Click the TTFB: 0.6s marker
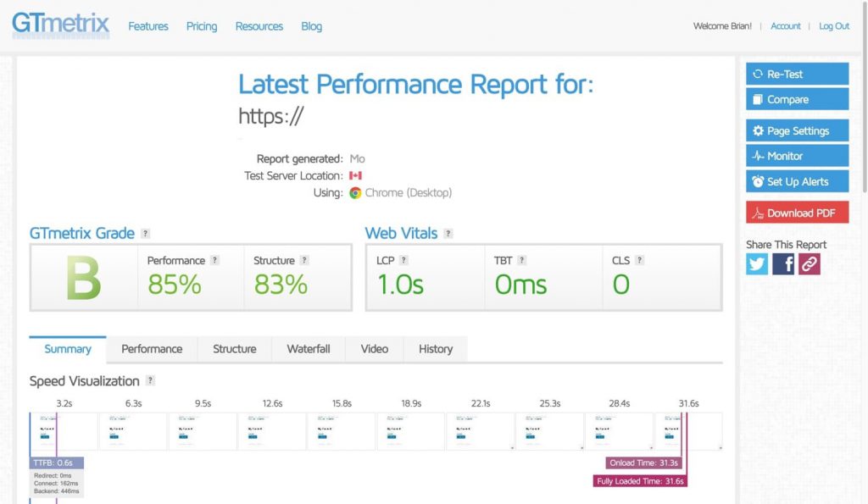This screenshot has width=868, height=504. click(x=57, y=462)
